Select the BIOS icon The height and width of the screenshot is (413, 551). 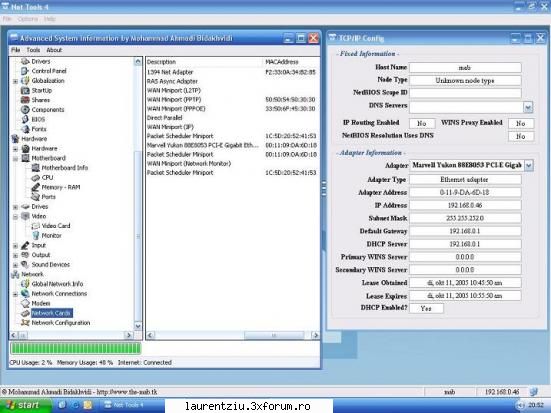(25, 119)
